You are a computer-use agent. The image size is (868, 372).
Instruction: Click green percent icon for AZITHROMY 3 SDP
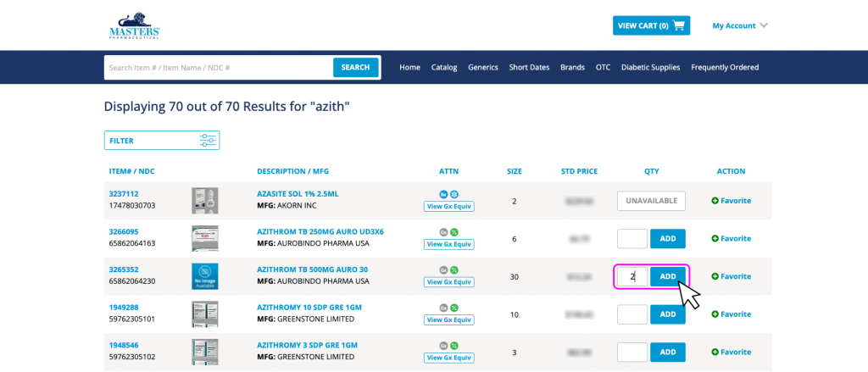pos(454,346)
